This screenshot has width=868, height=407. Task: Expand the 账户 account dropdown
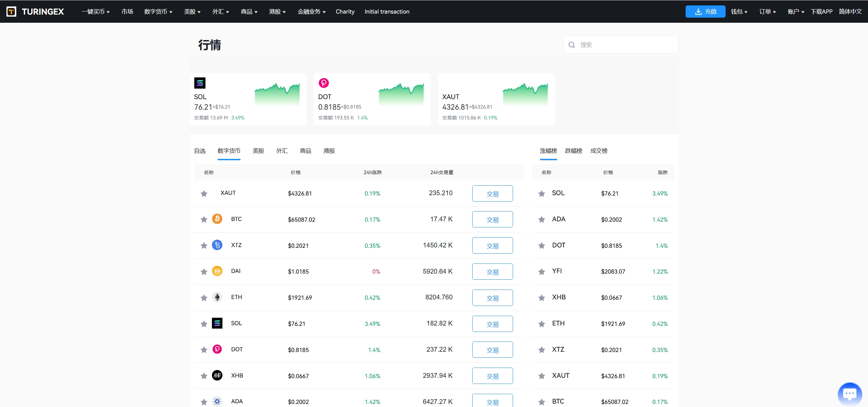(x=796, y=12)
